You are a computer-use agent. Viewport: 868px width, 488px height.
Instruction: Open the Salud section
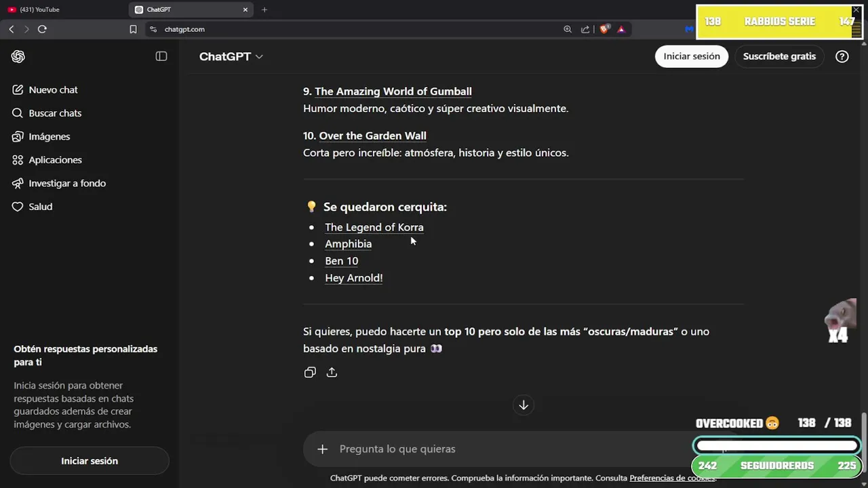tap(40, 207)
